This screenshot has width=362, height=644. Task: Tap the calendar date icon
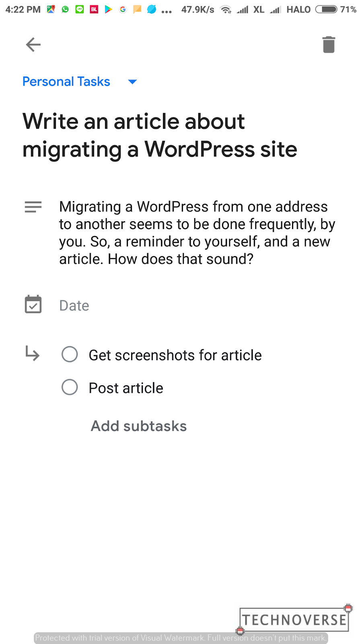coord(33,304)
